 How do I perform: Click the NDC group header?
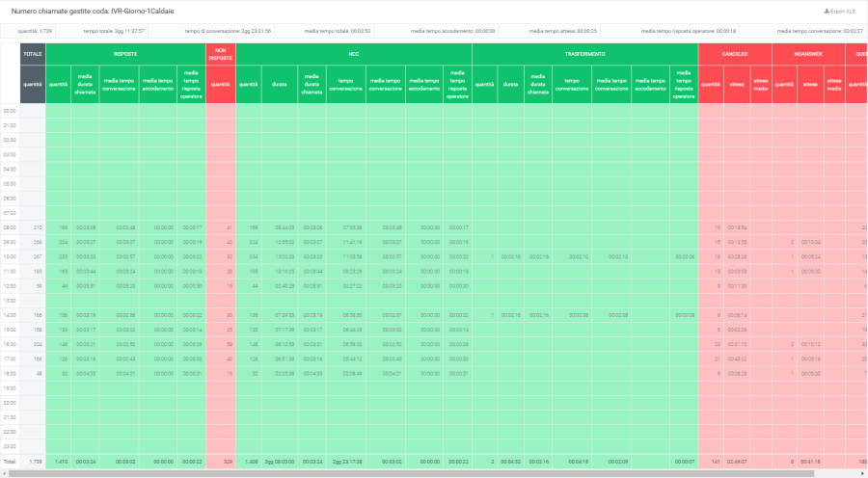[354, 54]
